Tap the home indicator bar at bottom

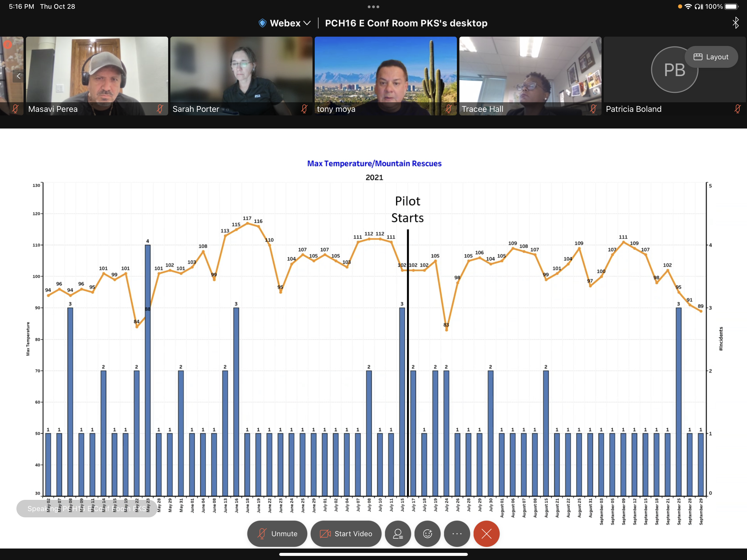coord(373,554)
